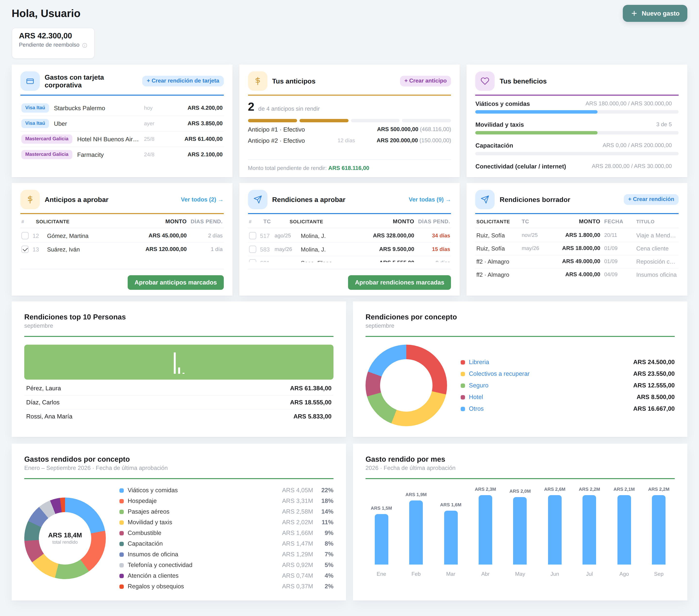Open Anticipo #2 · Efectivo
This screenshot has height=616, width=699.
tap(349, 141)
